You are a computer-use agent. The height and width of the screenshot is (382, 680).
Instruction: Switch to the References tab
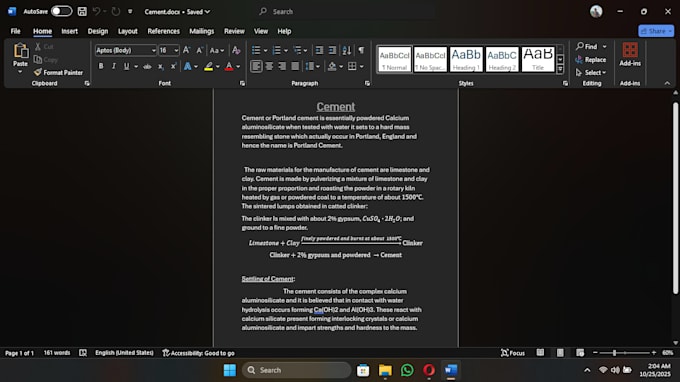tap(163, 31)
